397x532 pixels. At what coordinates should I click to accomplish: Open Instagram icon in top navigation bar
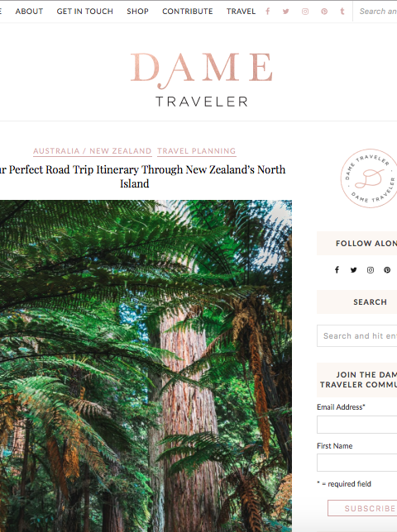[x=305, y=12]
